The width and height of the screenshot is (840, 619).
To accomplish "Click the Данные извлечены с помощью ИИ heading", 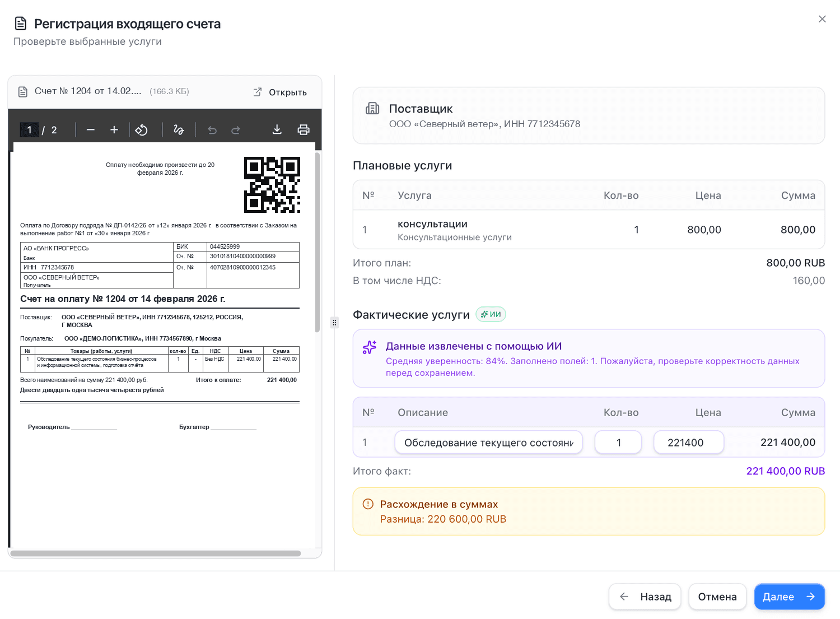I will 474,346.
